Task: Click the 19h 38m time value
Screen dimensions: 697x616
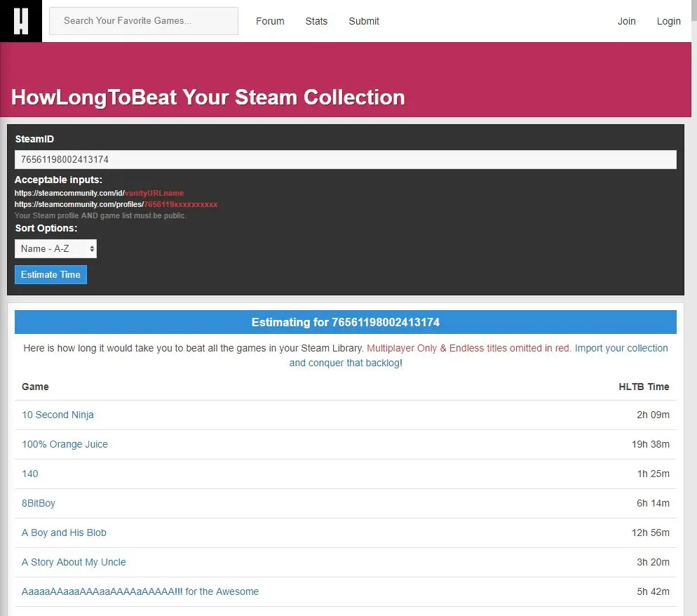Action: (x=650, y=444)
